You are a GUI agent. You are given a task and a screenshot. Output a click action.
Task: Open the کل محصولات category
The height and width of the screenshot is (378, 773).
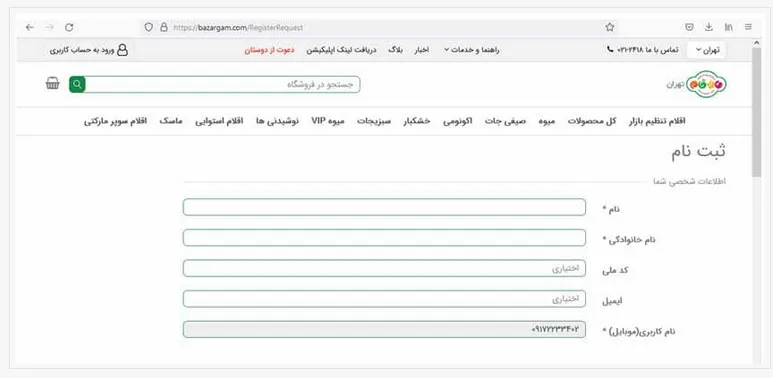pos(592,121)
